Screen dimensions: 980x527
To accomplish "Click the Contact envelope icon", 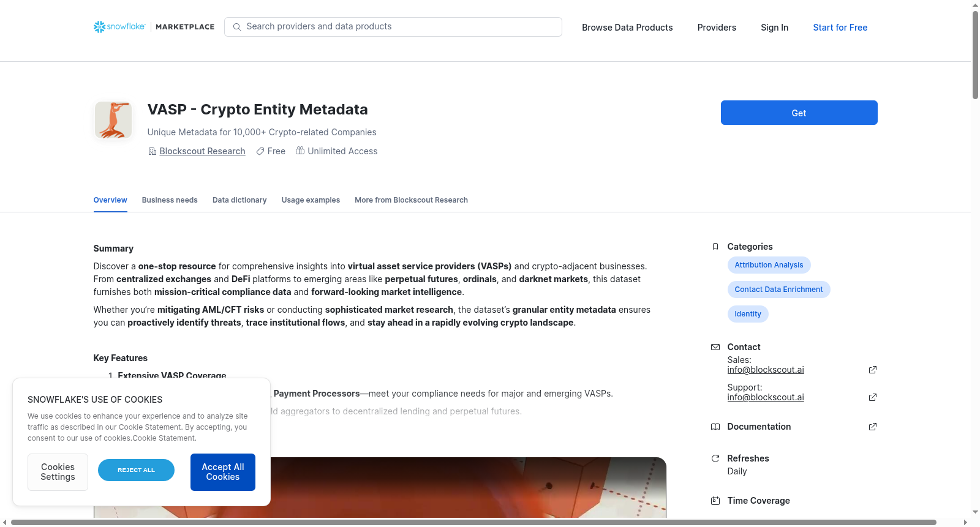I will click(715, 347).
